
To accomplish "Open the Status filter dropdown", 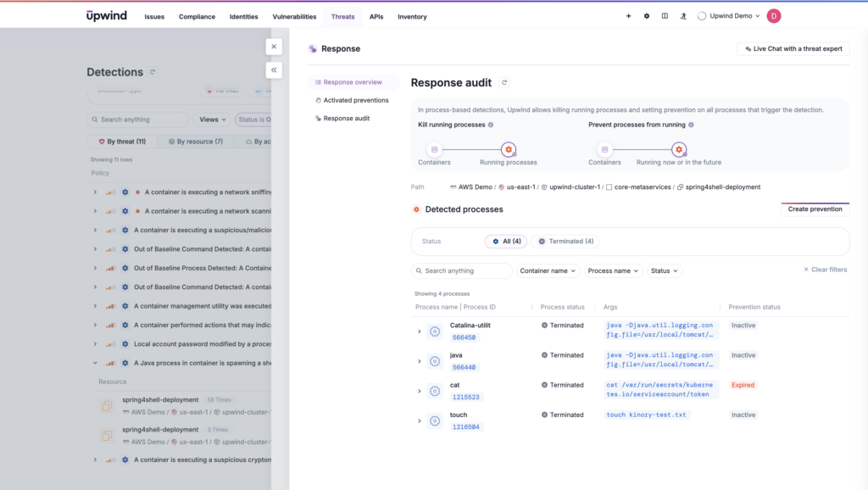I will [665, 270].
